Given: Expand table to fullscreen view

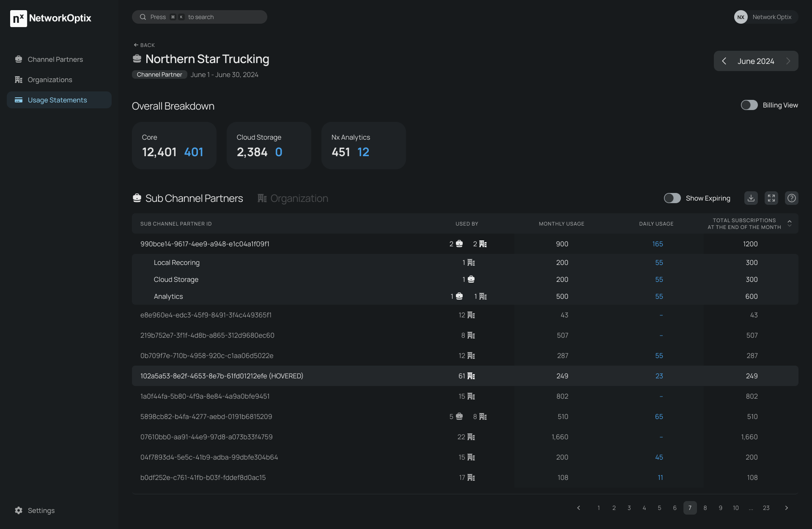Looking at the screenshot, I should 771,198.
